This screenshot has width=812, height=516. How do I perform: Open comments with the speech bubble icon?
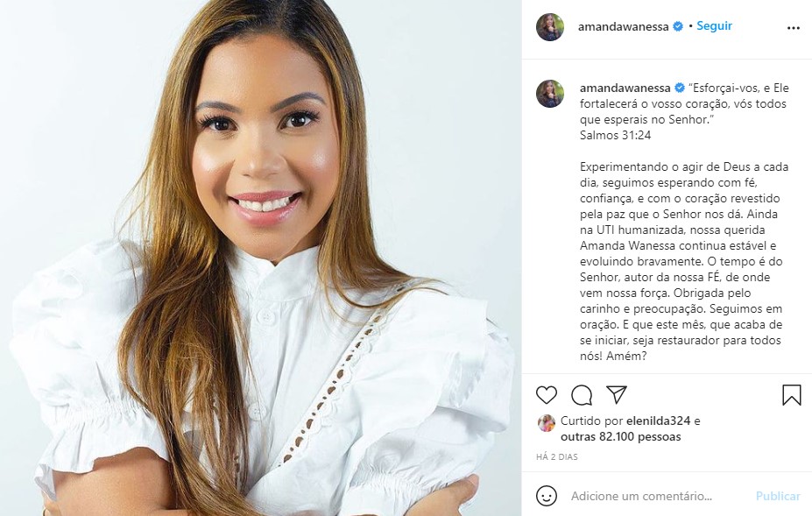coord(582,395)
